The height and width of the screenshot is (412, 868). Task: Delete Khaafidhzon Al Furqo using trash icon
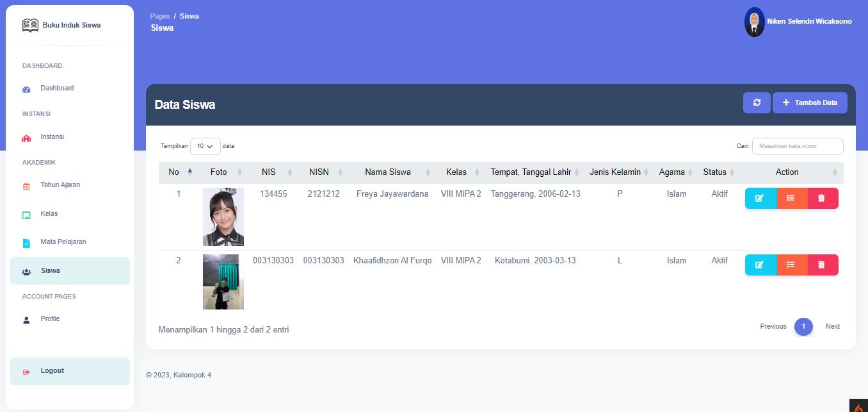822,265
